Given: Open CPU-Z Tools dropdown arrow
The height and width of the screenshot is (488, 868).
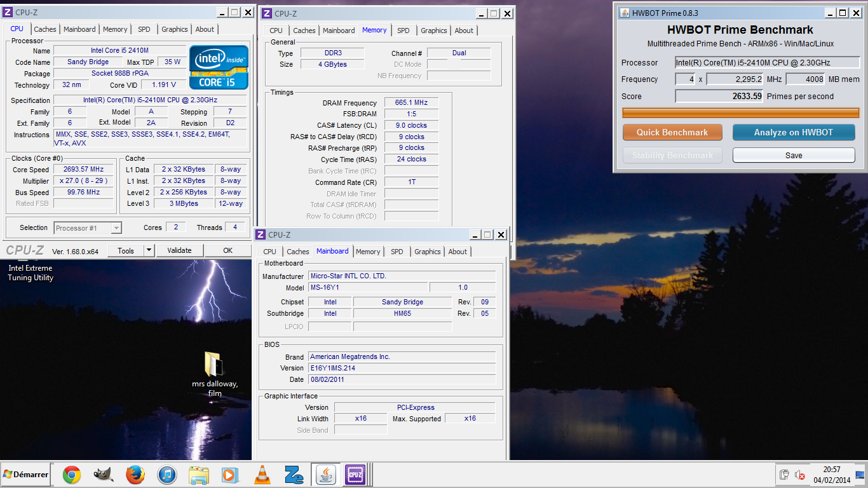Looking at the screenshot, I should (x=149, y=250).
